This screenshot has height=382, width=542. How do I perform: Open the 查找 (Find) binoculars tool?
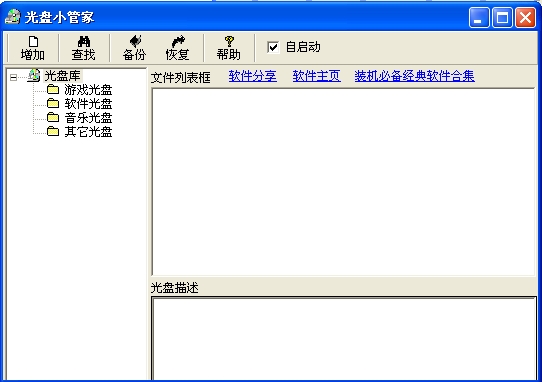pos(84,48)
